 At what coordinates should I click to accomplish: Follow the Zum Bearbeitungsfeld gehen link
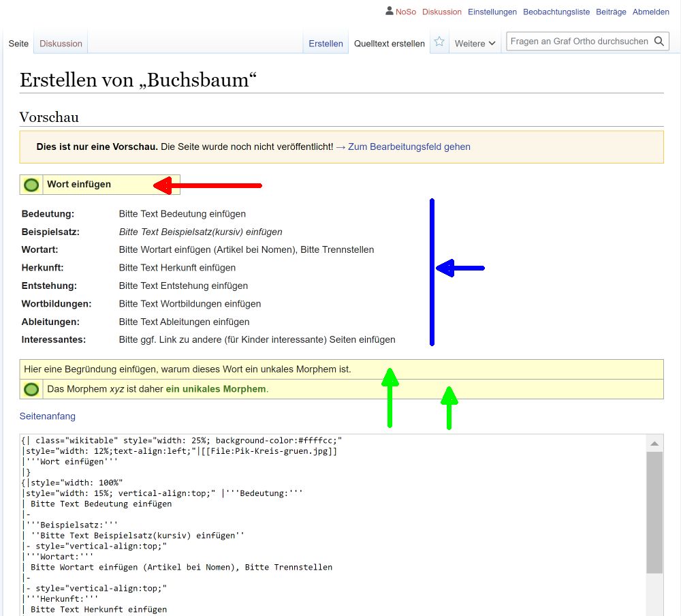point(402,147)
